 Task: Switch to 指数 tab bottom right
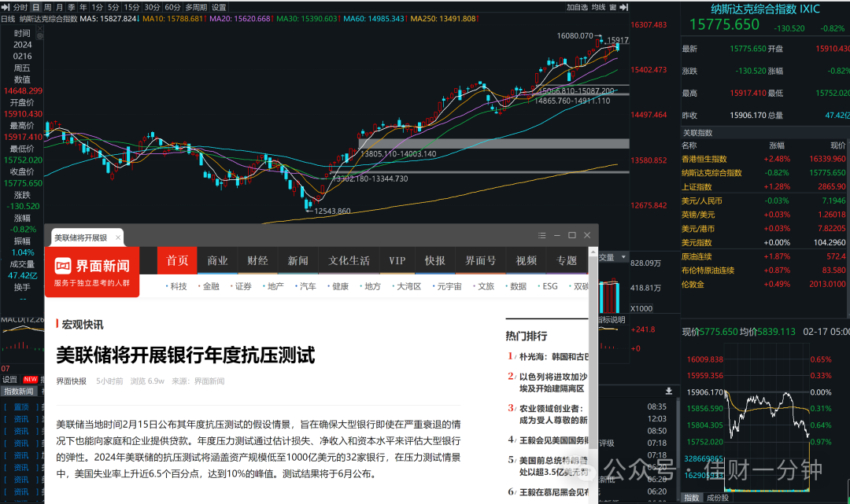[692, 498]
